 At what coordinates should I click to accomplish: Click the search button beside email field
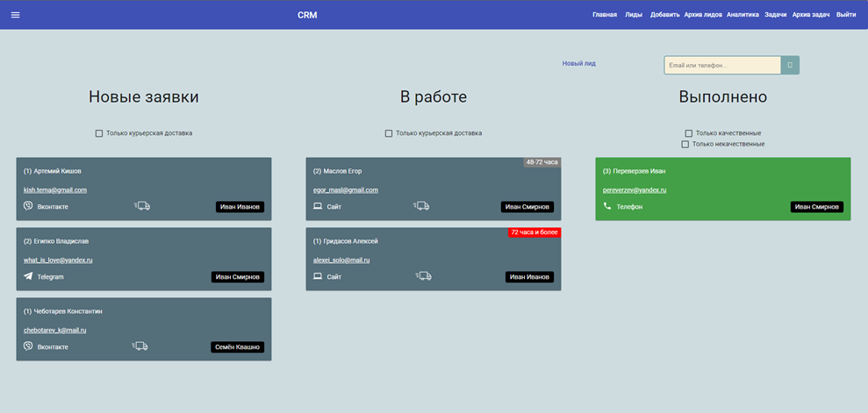click(790, 65)
